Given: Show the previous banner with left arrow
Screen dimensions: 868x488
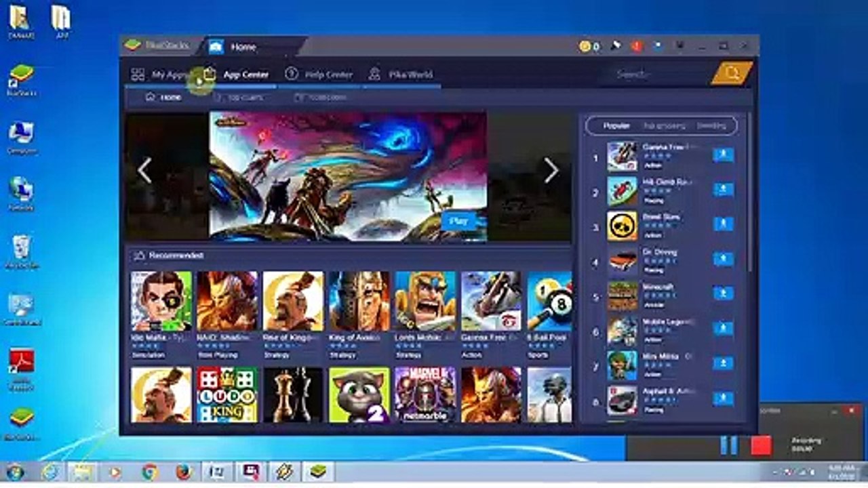Looking at the screenshot, I should [144, 171].
